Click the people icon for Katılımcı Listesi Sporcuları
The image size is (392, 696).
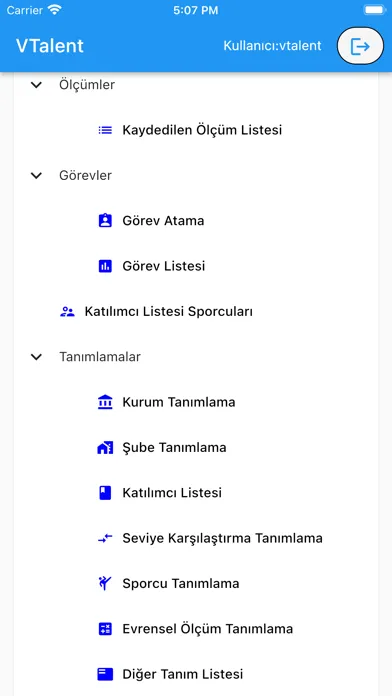point(67,312)
